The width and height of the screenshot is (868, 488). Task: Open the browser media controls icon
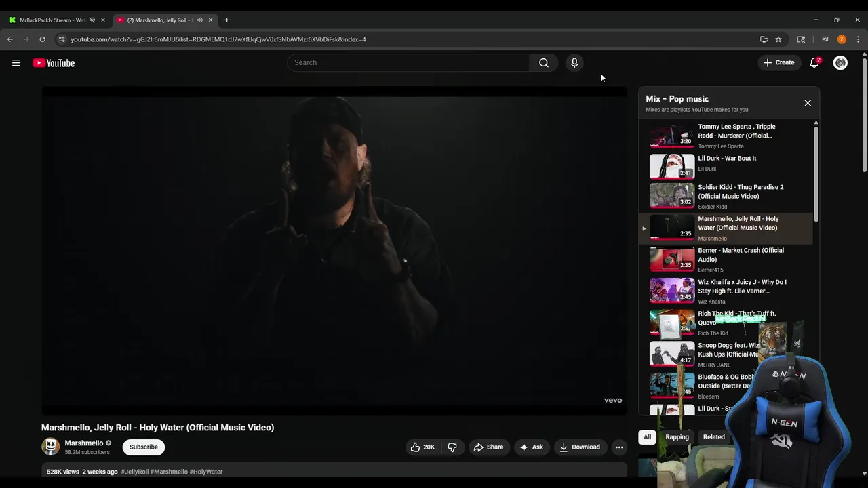click(825, 39)
